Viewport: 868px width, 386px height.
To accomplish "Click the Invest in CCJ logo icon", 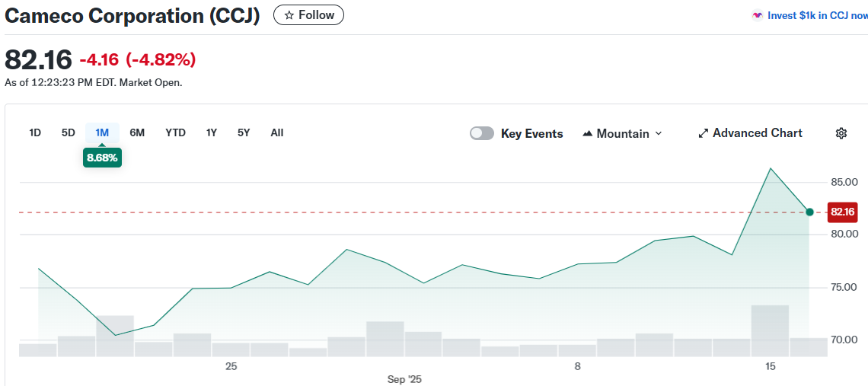I will [758, 15].
